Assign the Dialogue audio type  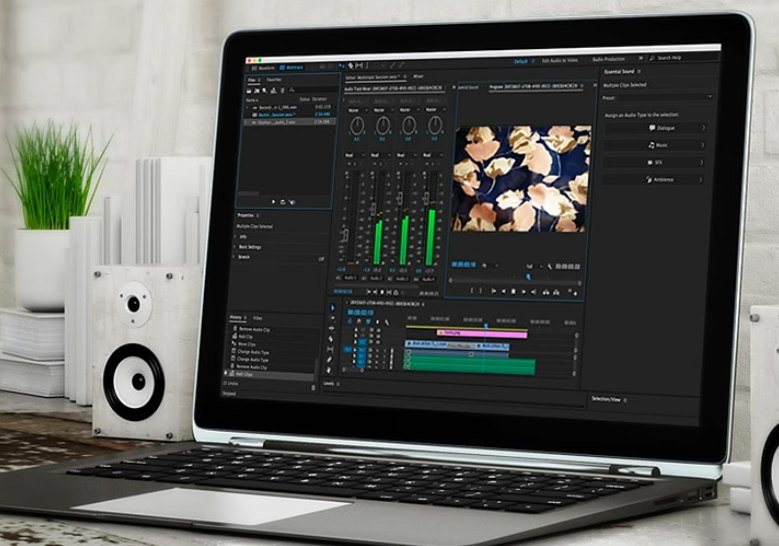(x=655, y=128)
